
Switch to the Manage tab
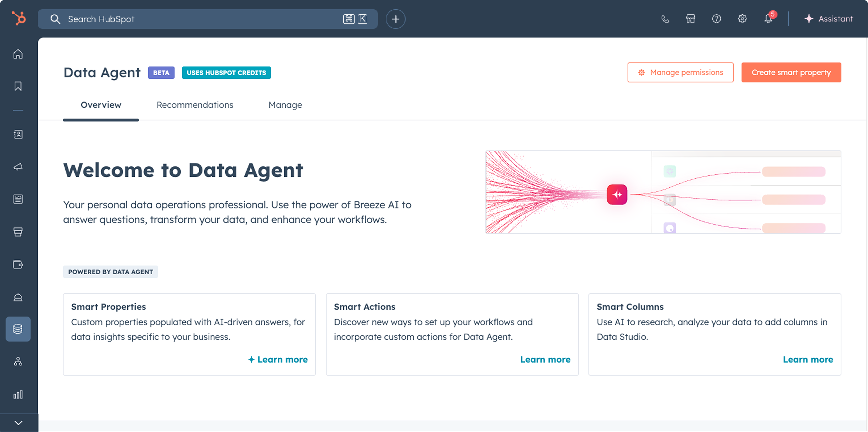285,105
